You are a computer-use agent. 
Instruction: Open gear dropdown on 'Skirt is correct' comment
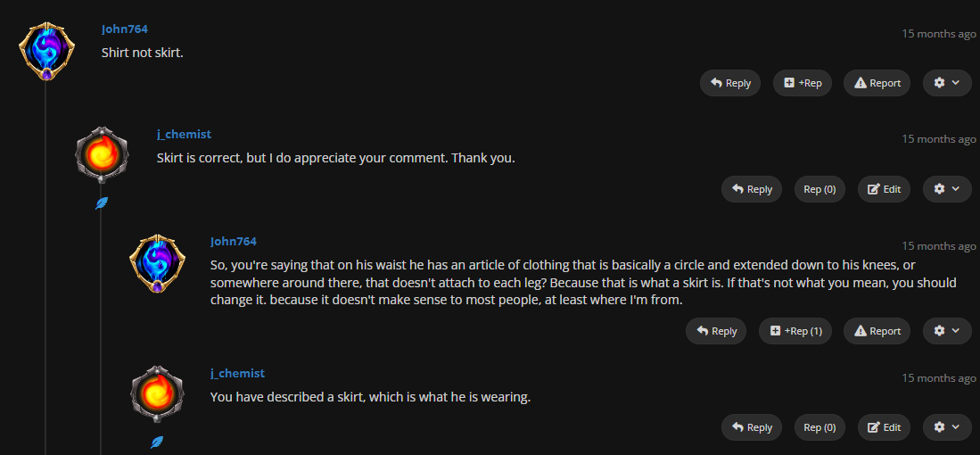point(946,189)
